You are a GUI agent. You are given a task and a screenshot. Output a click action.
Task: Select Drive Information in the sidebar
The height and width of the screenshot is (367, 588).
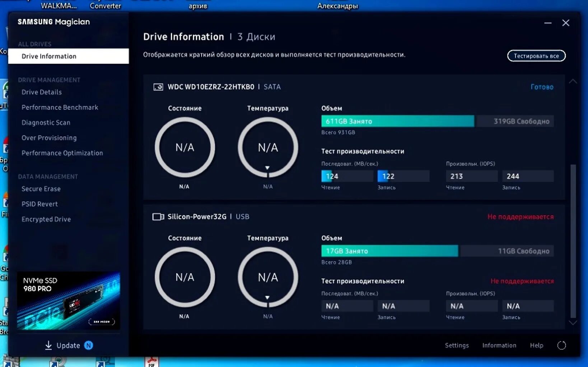click(x=69, y=56)
